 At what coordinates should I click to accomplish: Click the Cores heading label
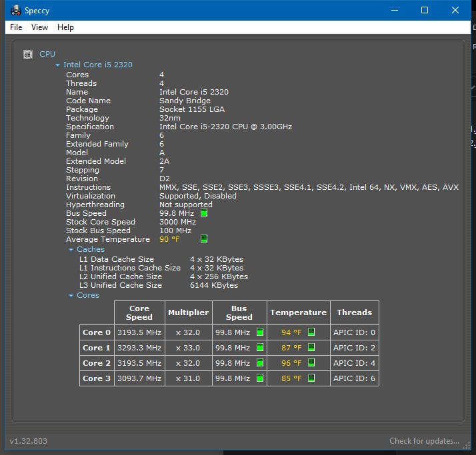88,295
